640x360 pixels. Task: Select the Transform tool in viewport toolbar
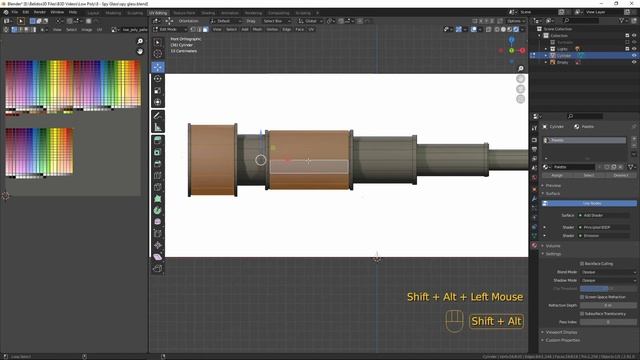point(158,102)
